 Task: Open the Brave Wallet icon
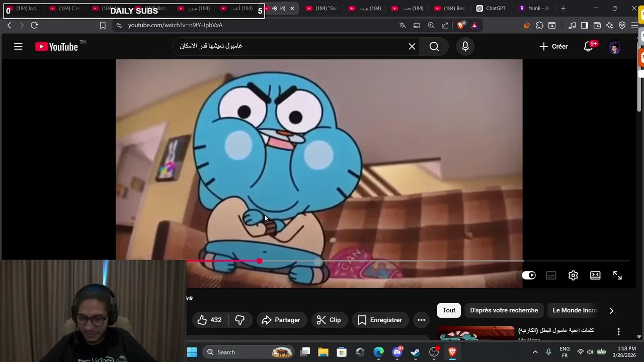(597, 25)
